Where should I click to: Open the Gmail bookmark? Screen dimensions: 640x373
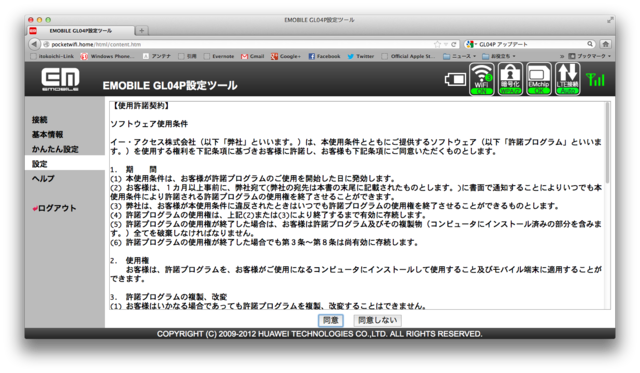click(x=253, y=56)
